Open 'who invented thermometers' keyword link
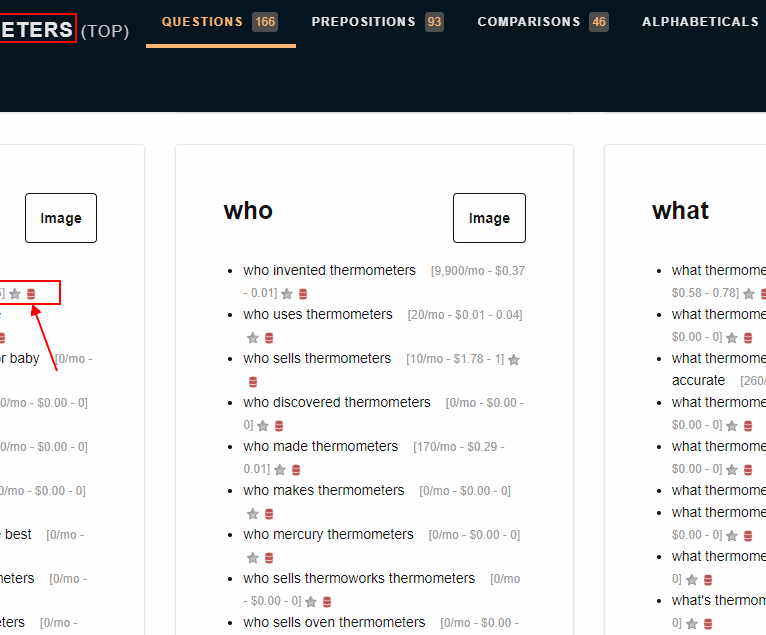Screen dimensions: 766x635 point(329,270)
